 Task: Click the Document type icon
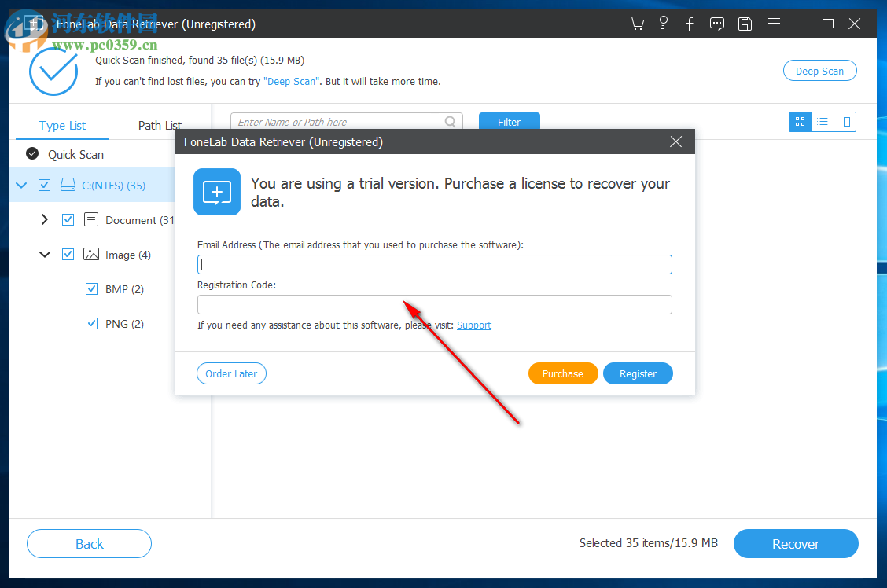pyautogui.click(x=91, y=219)
